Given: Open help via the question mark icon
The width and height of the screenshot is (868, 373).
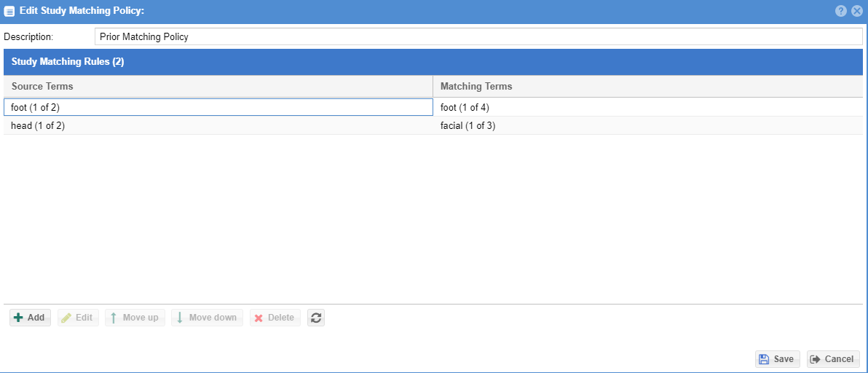Looking at the screenshot, I should pyautogui.click(x=841, y=11).
